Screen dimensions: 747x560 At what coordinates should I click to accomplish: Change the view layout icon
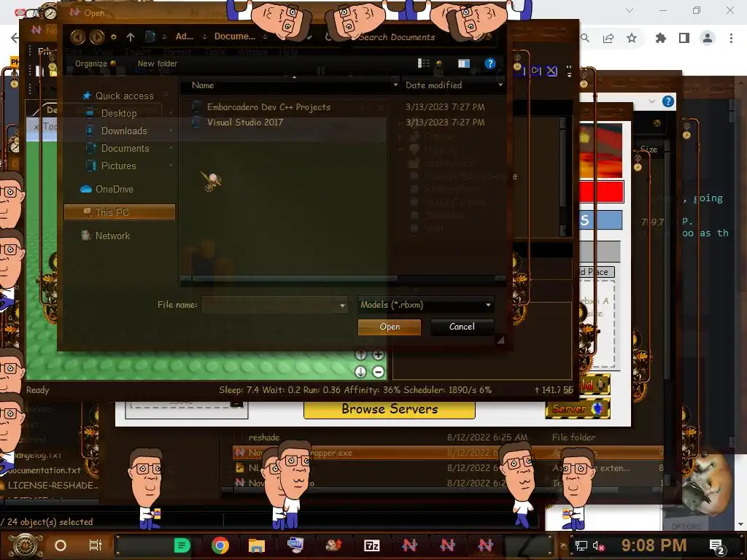point(424,63)
